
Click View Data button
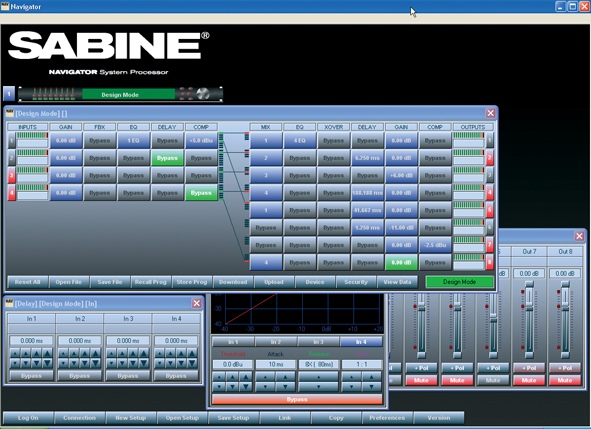tap(397, 282)
